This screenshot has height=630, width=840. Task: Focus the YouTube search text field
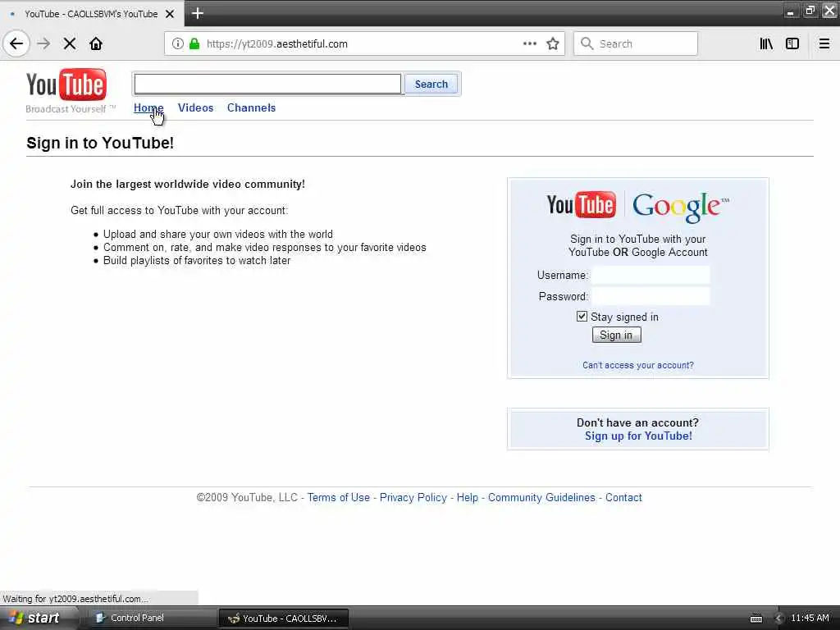[x=267, y=84]
